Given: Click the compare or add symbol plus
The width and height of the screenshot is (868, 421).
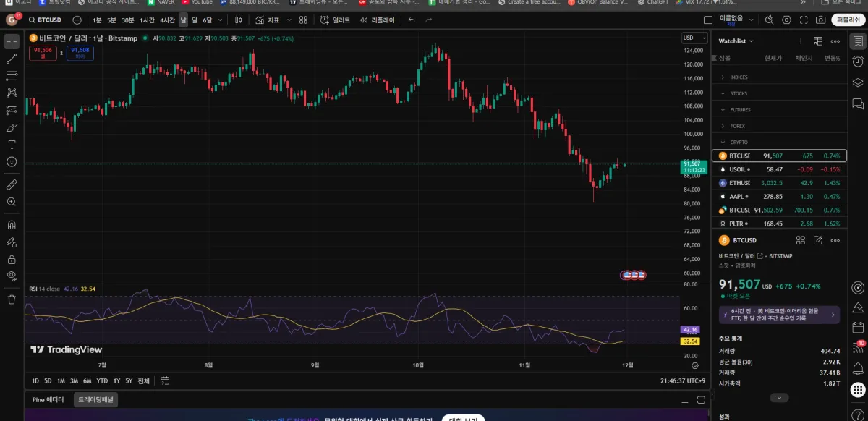Looking at the screenshot, I should coord(77,20).
